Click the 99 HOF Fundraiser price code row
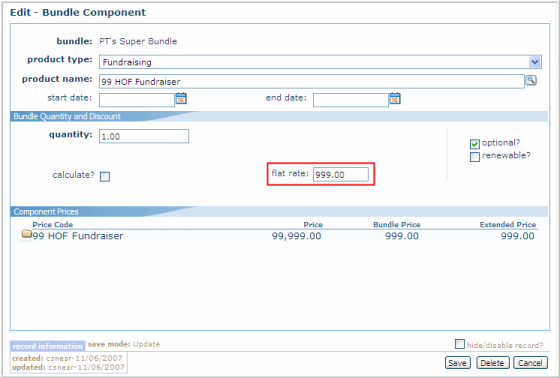This screenshot has height=378, width=560. click(x=279, y=236)
